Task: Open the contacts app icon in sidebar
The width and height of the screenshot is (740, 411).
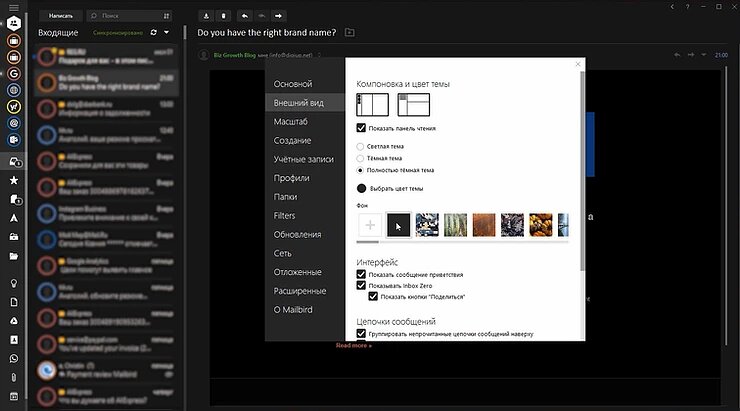Action: [x=14, y=340]
